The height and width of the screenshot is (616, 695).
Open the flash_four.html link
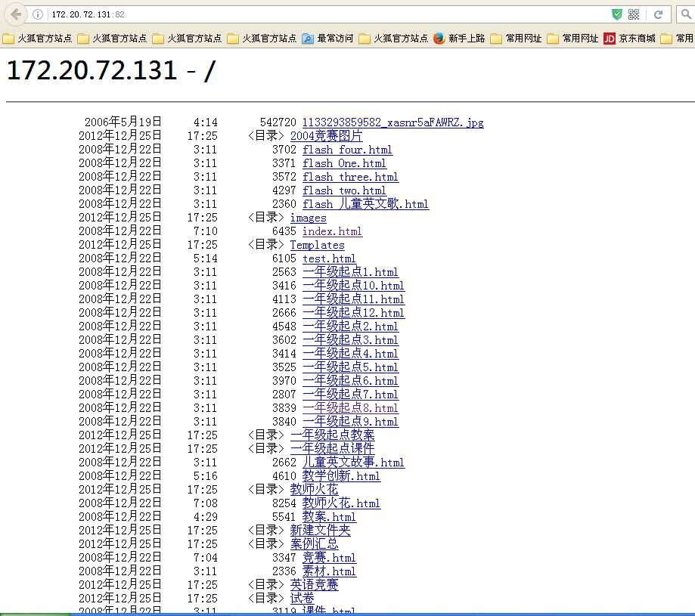click(347, 150)
